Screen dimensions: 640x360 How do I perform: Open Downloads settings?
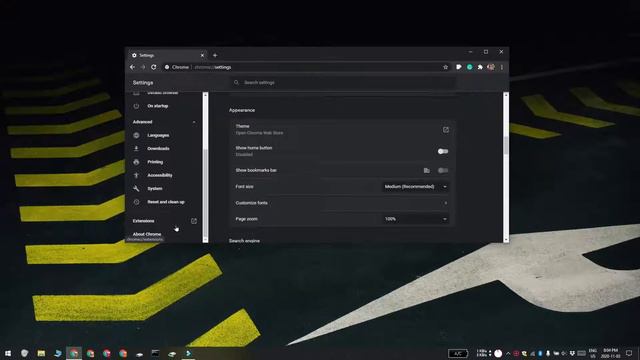[x=158, y=149]
